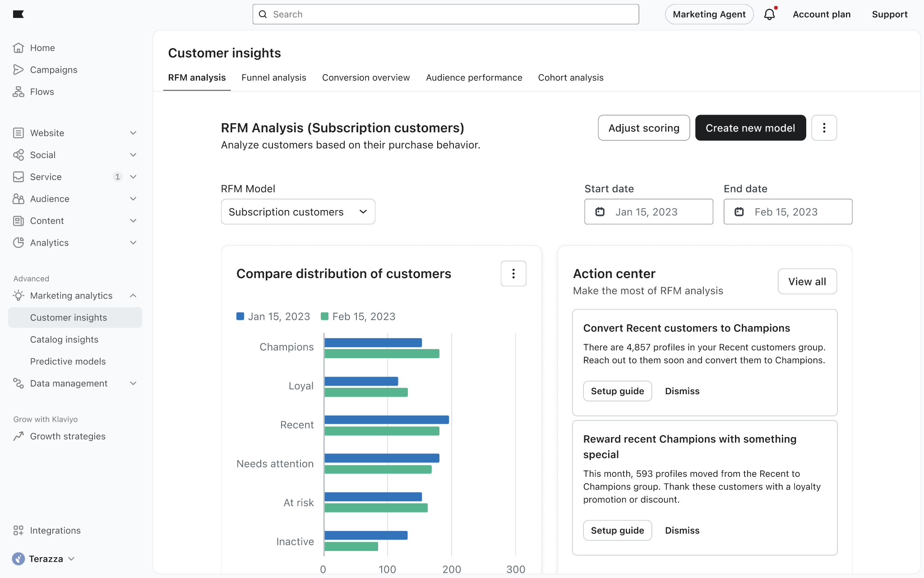The image size is (924, 578).
Task: Click the Service inbox icon
Action: click(x=18, y=177)
